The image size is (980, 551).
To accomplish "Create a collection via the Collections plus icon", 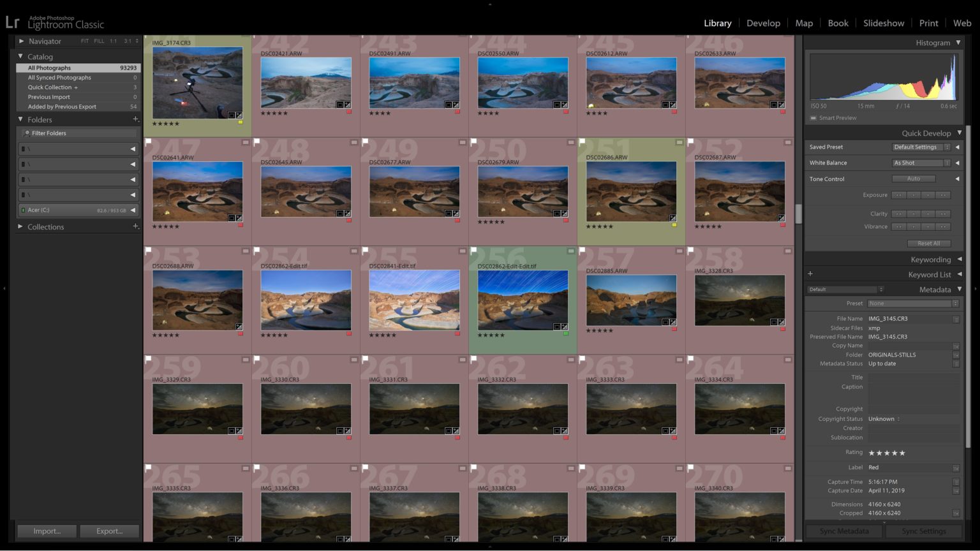I will click(x=135, y=226).
